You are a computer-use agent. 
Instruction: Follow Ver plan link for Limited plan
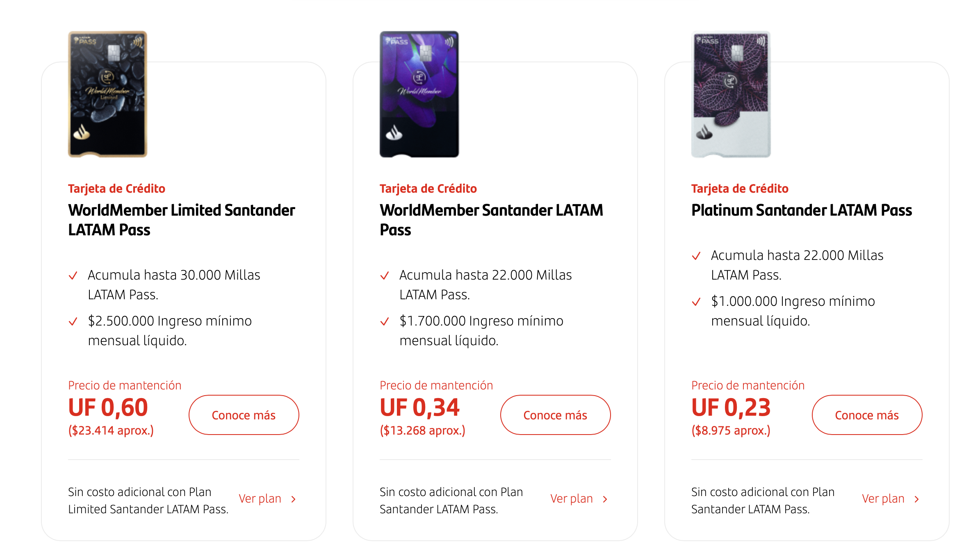pyautogui.click(x=260, y=499)
